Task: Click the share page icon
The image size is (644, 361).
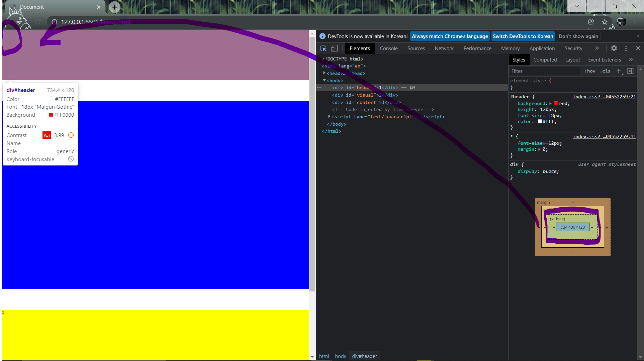Action: [591, 22]
